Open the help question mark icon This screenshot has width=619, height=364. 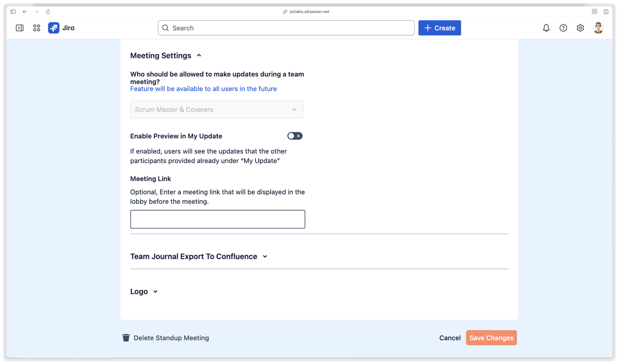pos(563,28)
